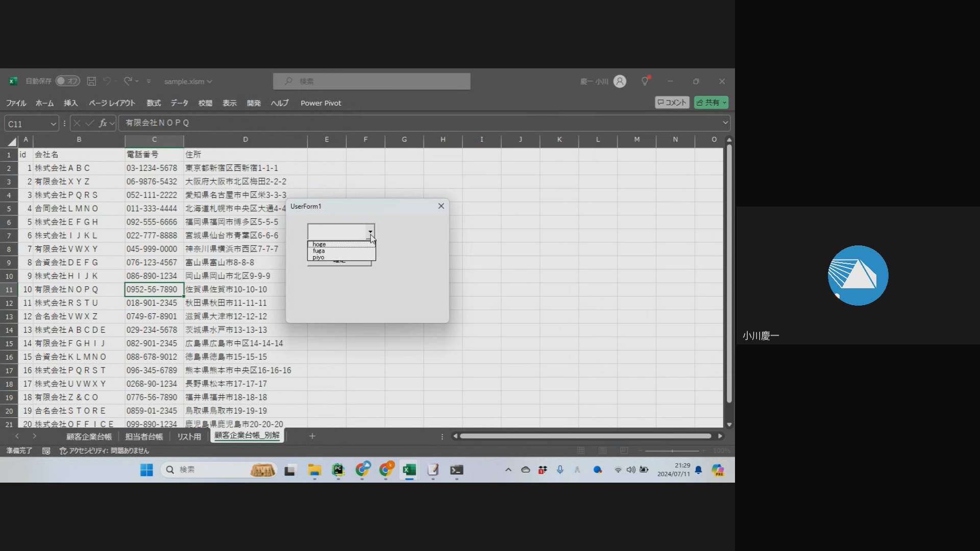Screen dimensions: 980x551
Task: Open the データ ribbon tab
Action: 179,103
